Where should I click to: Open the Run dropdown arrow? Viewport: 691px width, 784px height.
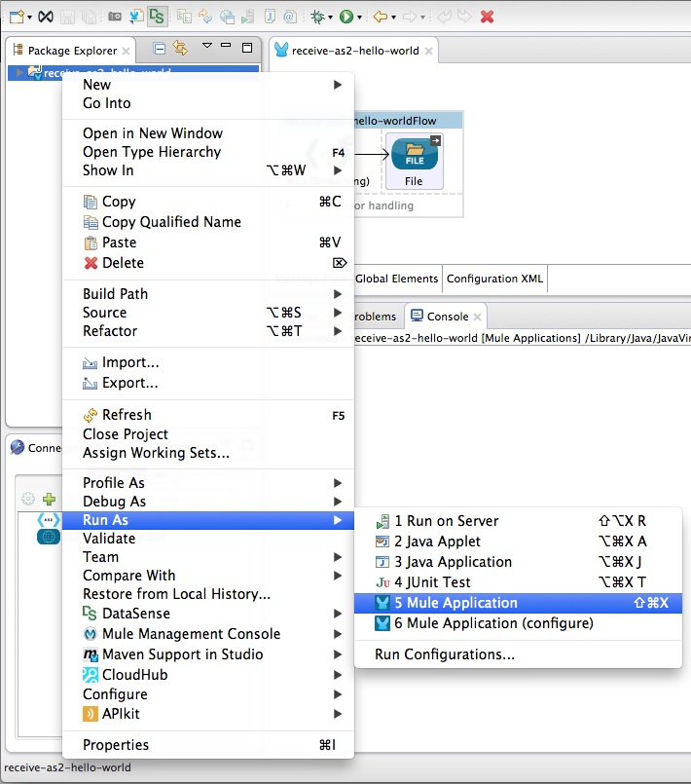359,18
